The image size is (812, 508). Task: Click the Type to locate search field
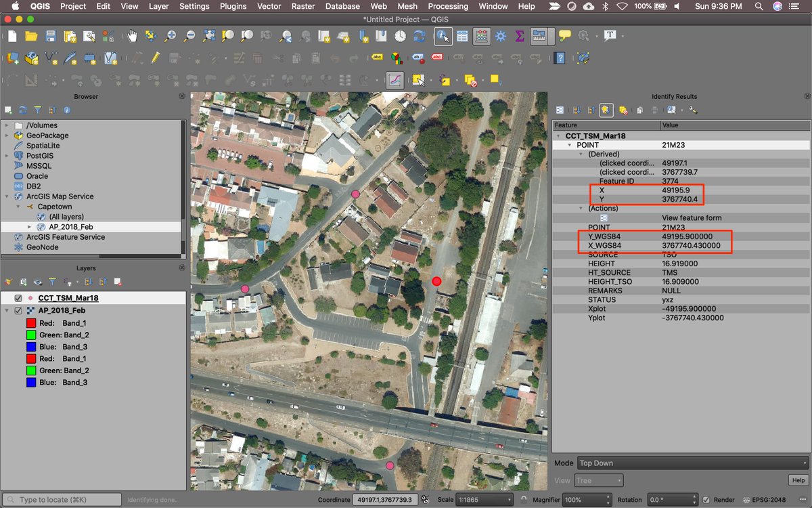(x=61, y=498)
